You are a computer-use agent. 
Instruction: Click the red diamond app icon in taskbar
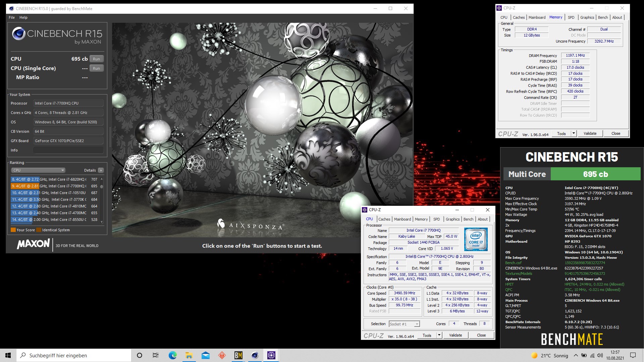click(x=222, y=355)
